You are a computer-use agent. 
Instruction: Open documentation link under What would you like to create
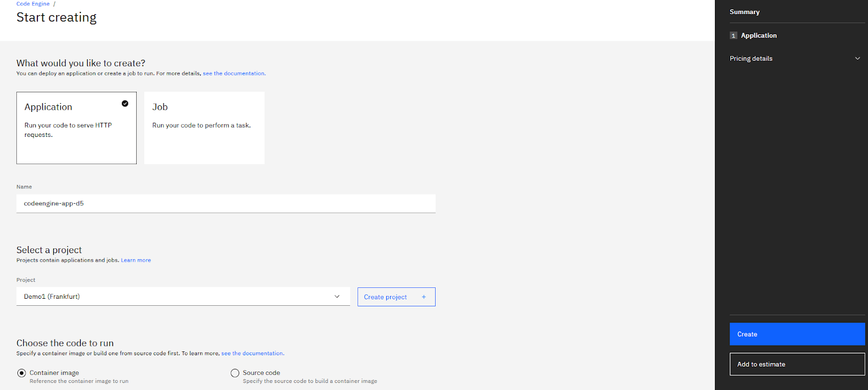(234, 73)
